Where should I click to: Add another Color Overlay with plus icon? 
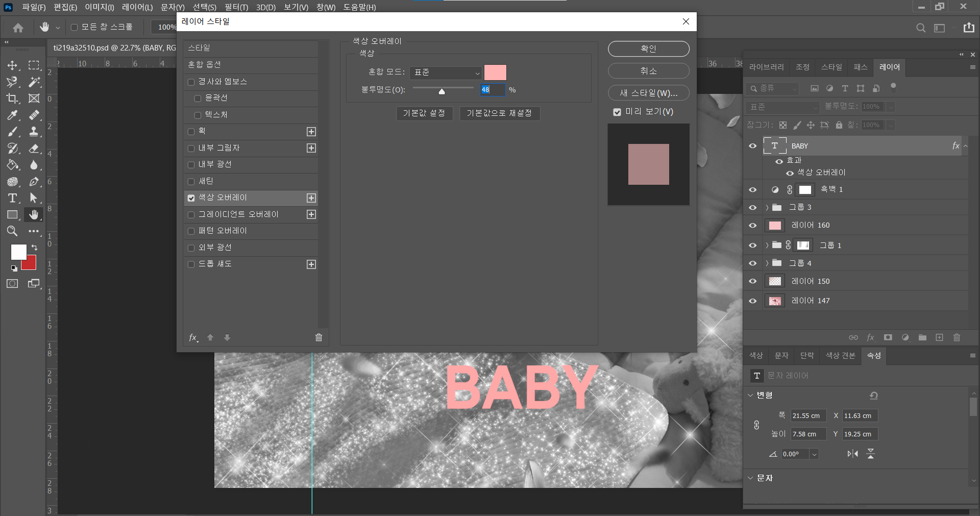pyautogui.click(x=311, y=198)
